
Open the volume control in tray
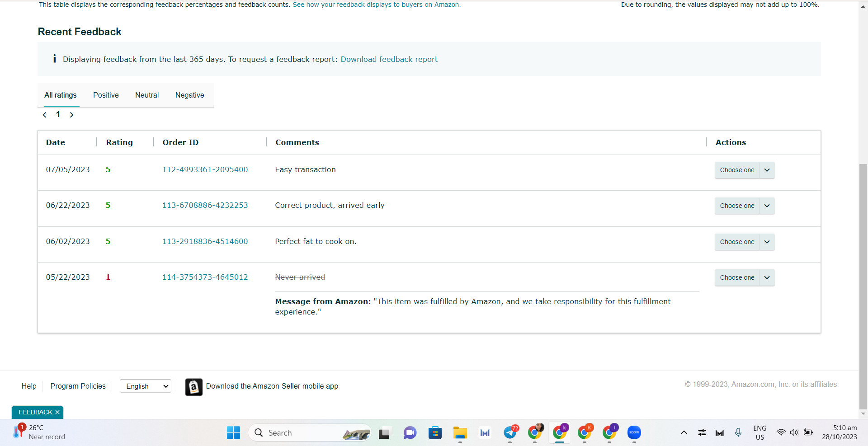click(794, 432)
